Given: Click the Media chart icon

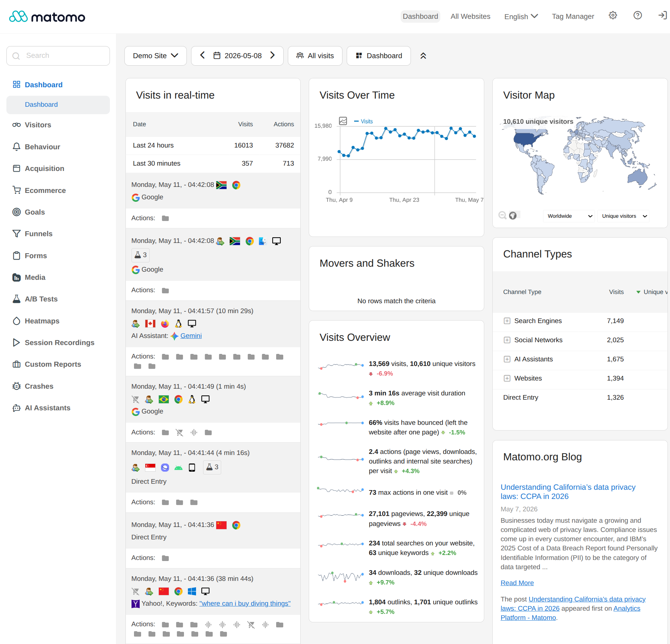Looking at the screenshot, I should click(x=17, y=277).
